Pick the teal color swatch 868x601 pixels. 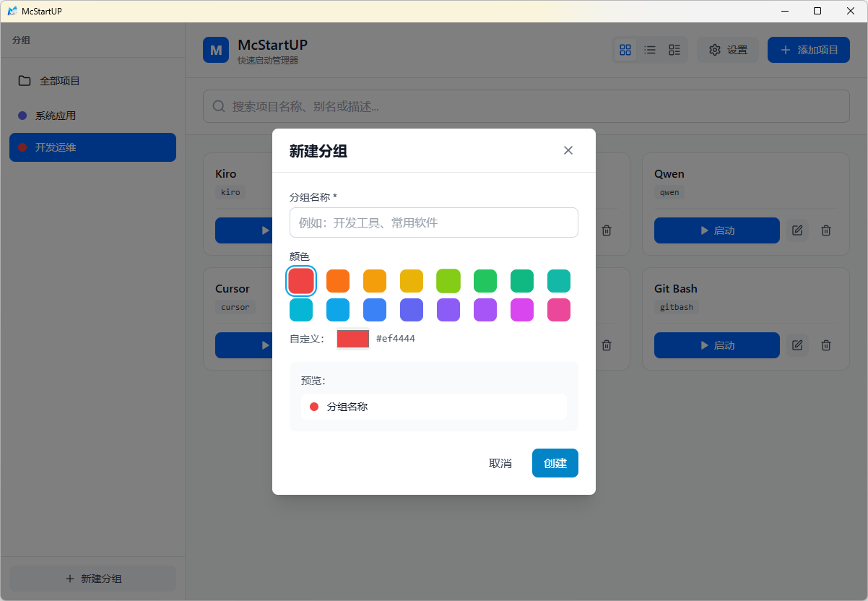559,281
